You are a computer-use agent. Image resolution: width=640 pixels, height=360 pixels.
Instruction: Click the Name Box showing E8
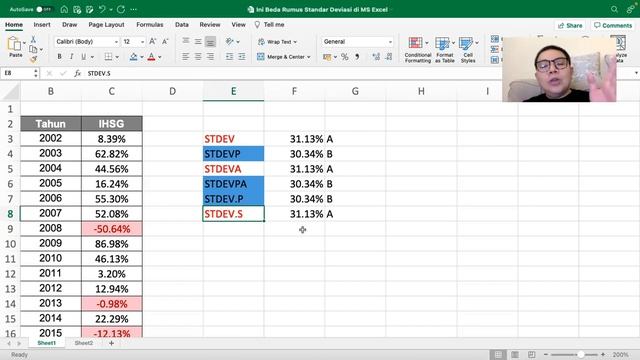pyautogui.click(x=19, y=73)
